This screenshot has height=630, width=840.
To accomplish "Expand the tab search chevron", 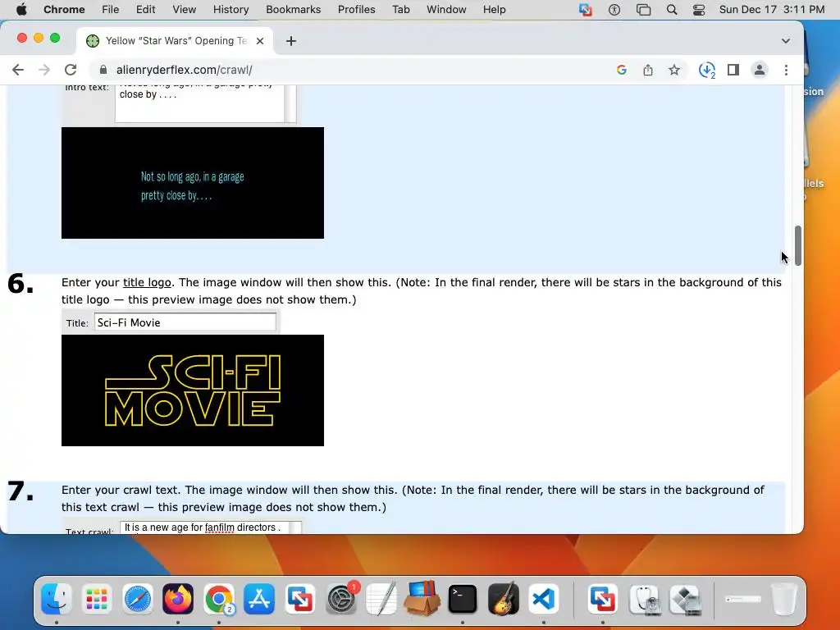I will point(785,41).
